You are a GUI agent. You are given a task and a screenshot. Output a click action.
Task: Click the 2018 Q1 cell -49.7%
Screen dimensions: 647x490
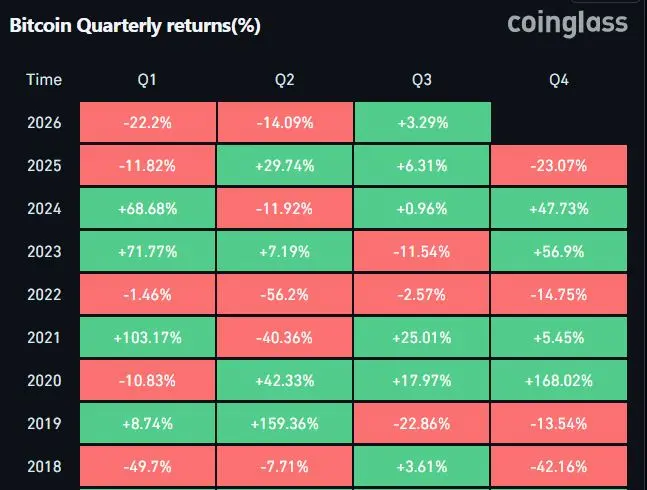point(147,466)
